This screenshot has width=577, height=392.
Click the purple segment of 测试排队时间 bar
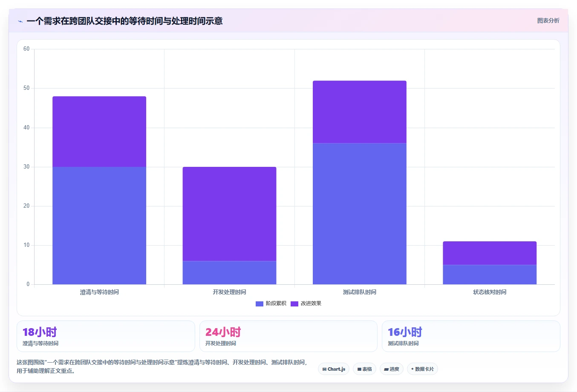click(360, 112)
